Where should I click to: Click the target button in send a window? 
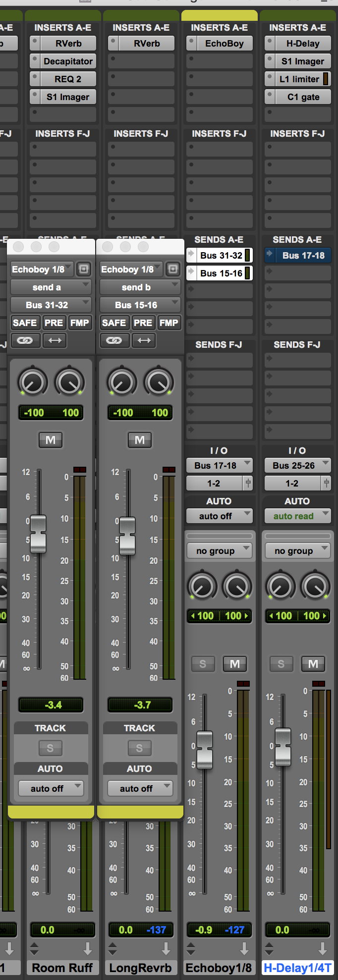84,269
